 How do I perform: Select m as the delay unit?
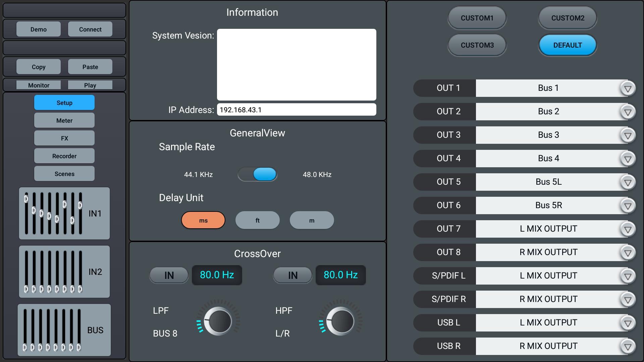[x=312, y=220]
